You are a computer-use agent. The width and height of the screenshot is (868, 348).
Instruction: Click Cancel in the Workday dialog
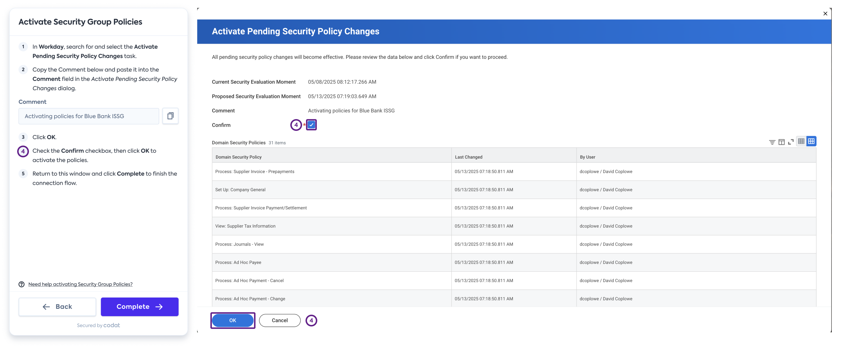pyautogui.click(x=279, y=320)
